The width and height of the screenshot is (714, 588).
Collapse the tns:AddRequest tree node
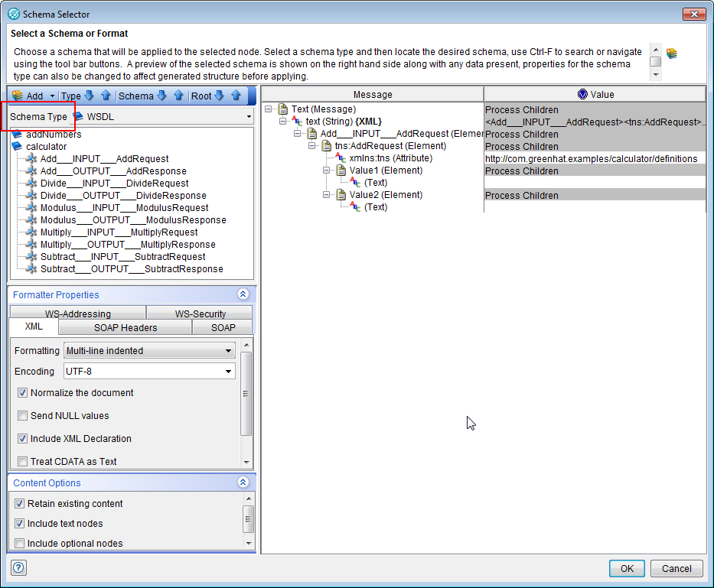coord(312,146)
